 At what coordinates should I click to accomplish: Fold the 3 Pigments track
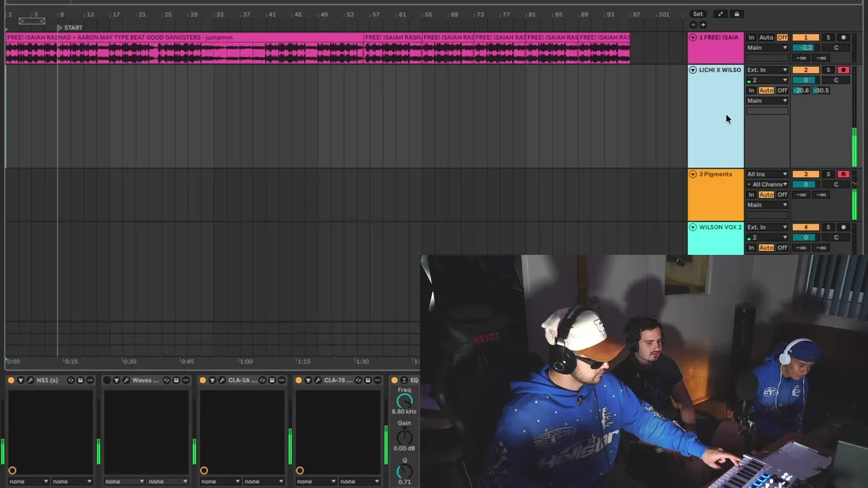coord(693,174)
